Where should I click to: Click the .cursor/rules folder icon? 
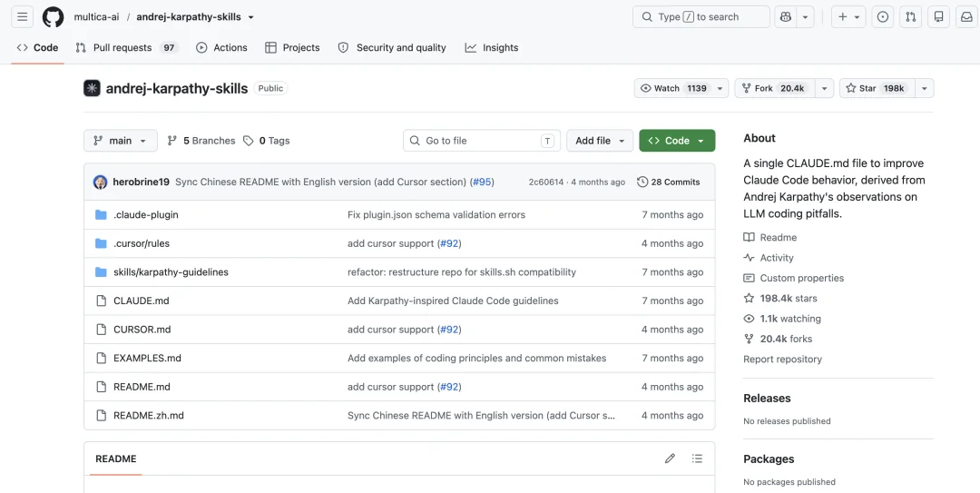pyautogui.click(x=101, y=243)
